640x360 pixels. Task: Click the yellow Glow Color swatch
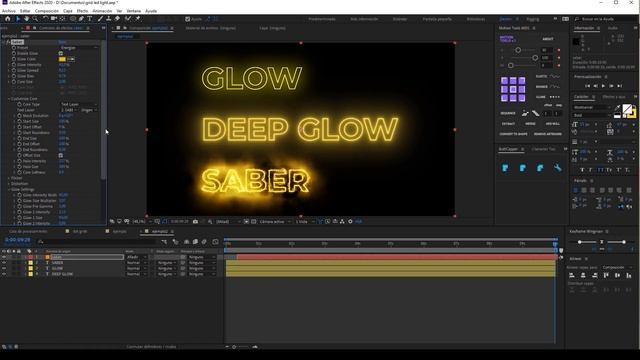coord(62,59)
